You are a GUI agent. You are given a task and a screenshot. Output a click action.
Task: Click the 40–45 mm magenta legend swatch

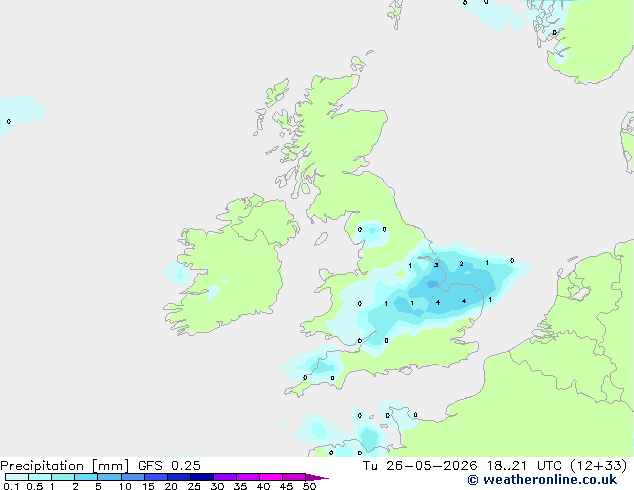pyautogui.click(x=271, y=477)
